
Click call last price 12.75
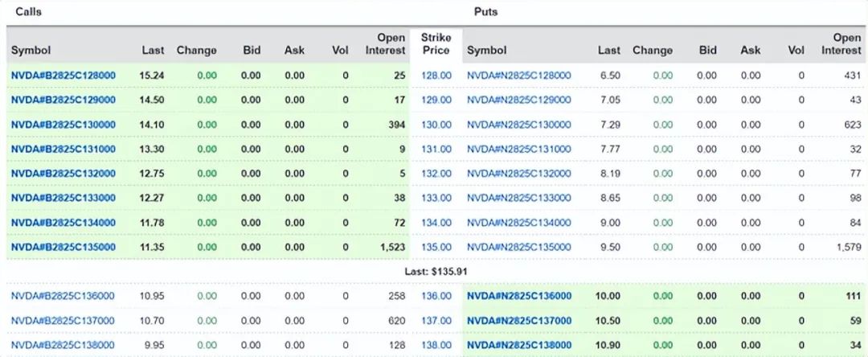point(152,173)
